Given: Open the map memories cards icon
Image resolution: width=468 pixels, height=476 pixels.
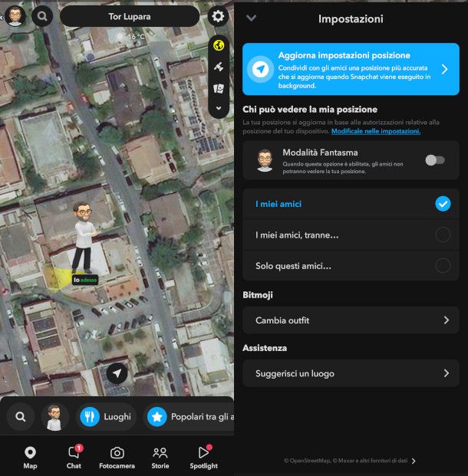Looking at the screenshot, I should 219,88.
